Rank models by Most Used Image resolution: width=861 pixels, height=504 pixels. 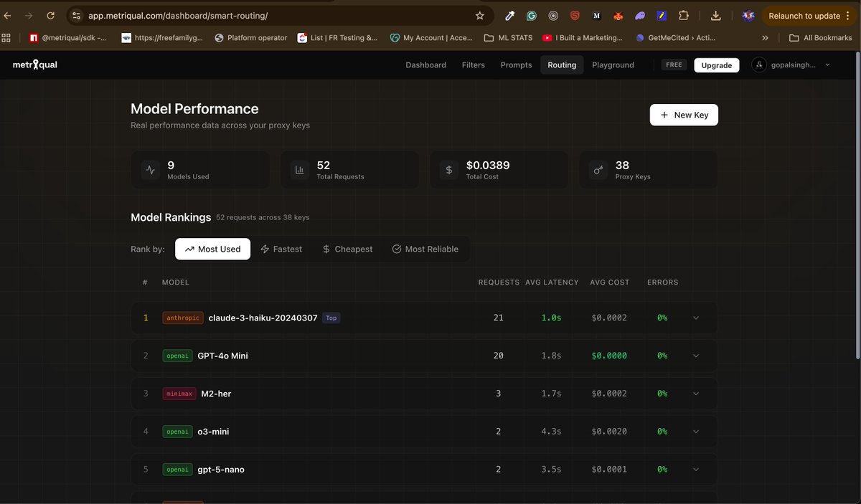[x=212, y=249]
